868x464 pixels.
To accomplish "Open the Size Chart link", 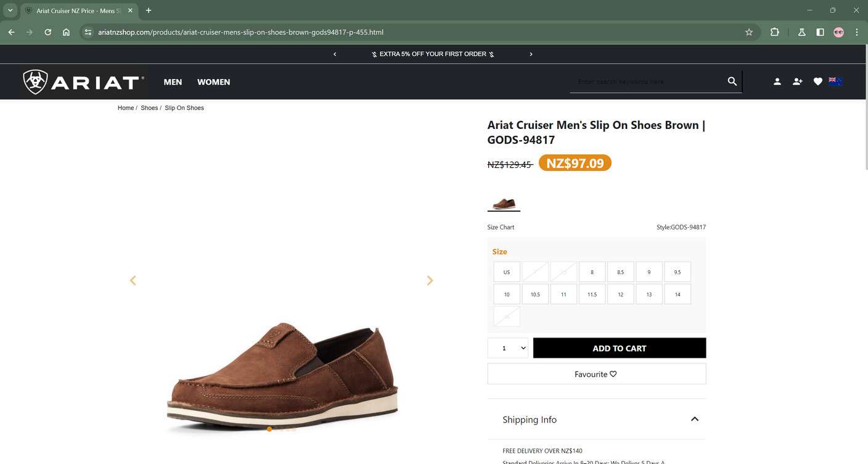I will 501,227.
